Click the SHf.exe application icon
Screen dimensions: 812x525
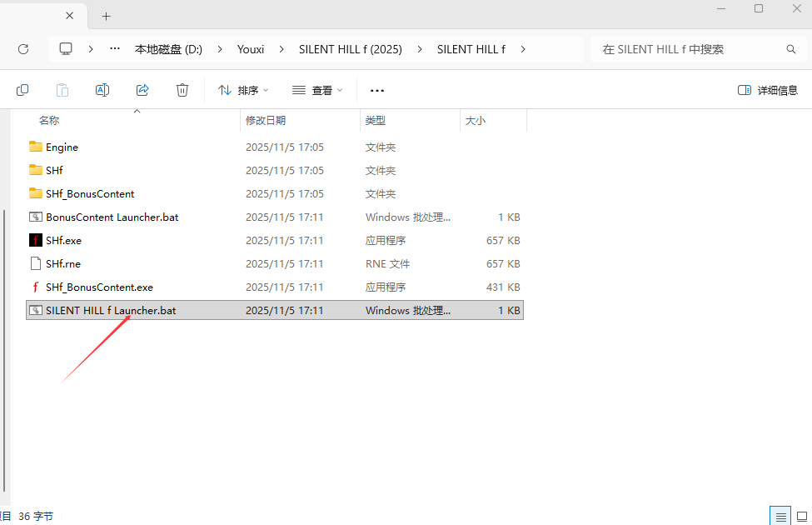(35, 240)
